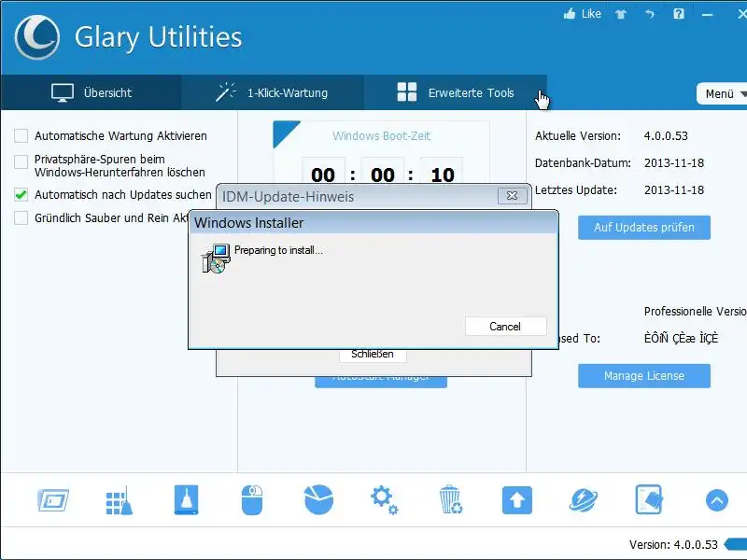This screenshot has width=747, height=560.
Task: Enable Automatische Wartung Aktivieren checkbox
Action: (21, 136)
